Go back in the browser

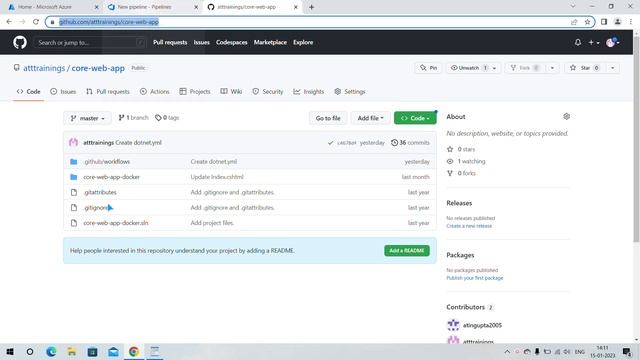[9, 22]
